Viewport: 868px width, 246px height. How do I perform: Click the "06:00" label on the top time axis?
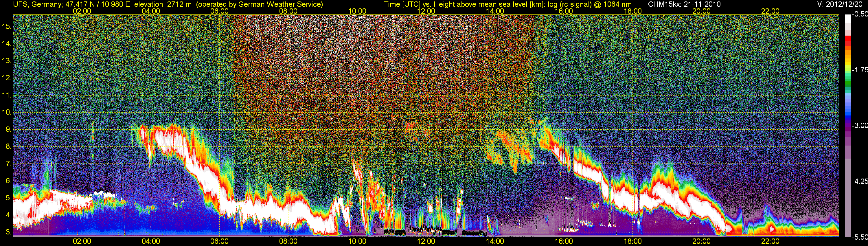219,11
